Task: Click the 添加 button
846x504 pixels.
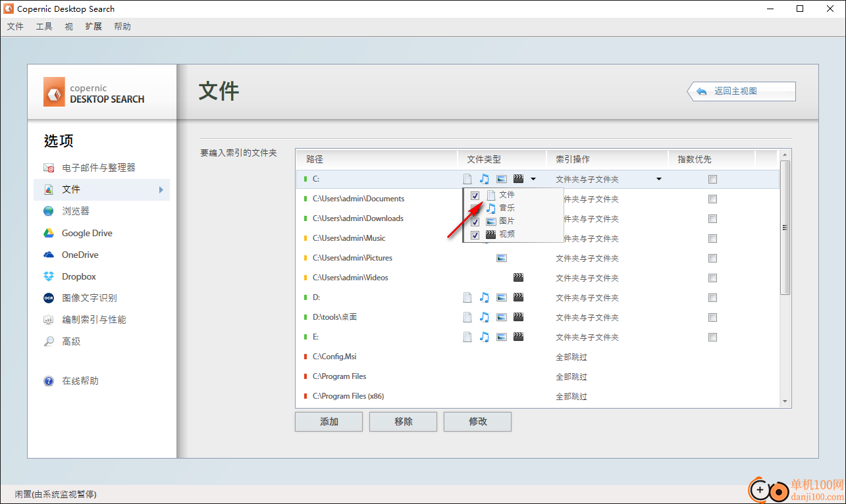Action: coord(329,422)
